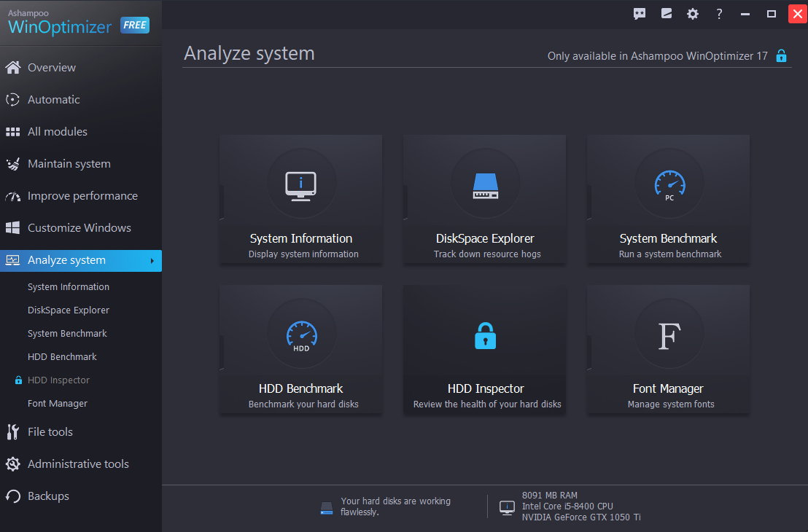Select Font Manager in sidebar submenu
Screen dimensions: 808x532
coord(58,403)
